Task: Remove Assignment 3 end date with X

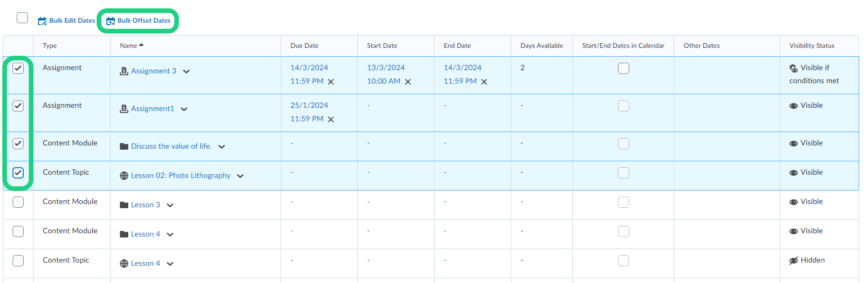Action: [484, 82]
